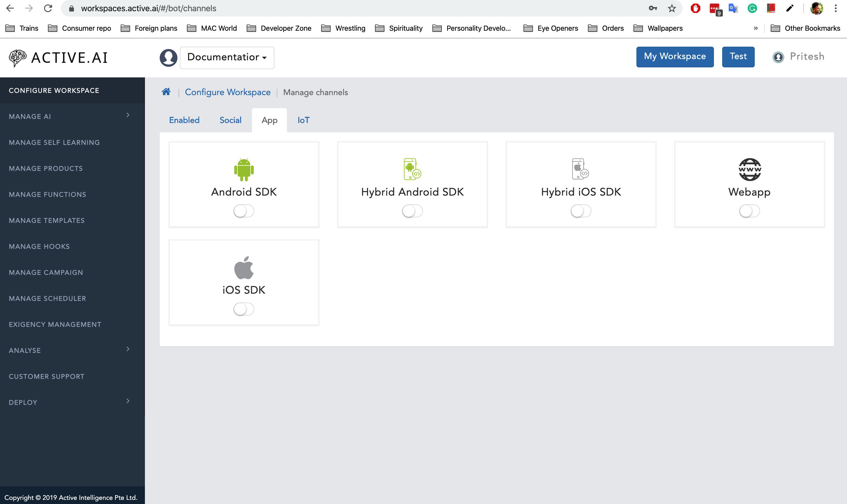The width and height of the screenshot is (847, 504).
Task: Toggle the Android SDK enable switch
Action: 244,211
